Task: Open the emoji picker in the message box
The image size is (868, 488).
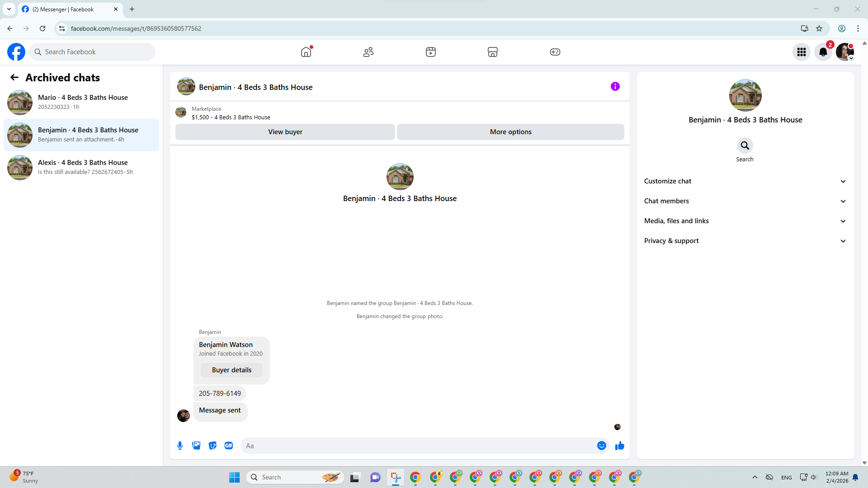Action: 601,446
